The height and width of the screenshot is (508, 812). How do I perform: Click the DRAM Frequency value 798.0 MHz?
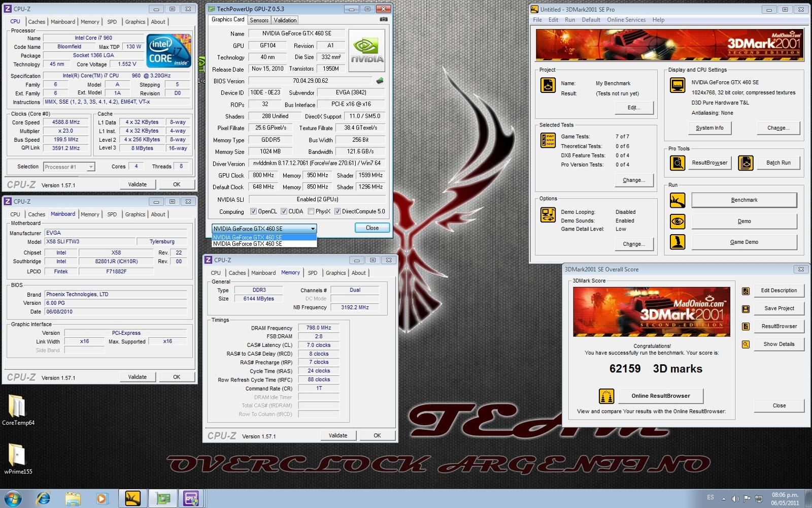pos(318,328)
